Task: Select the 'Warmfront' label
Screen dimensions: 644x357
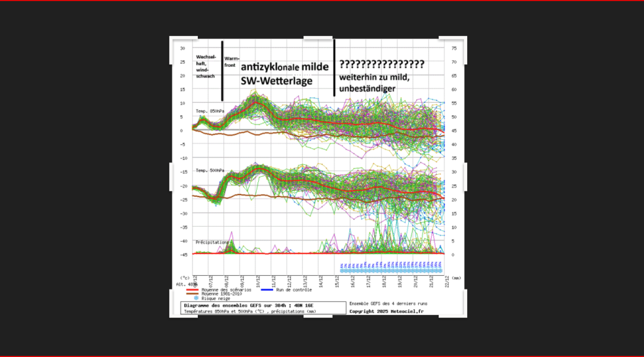Action: click(231, 61)
